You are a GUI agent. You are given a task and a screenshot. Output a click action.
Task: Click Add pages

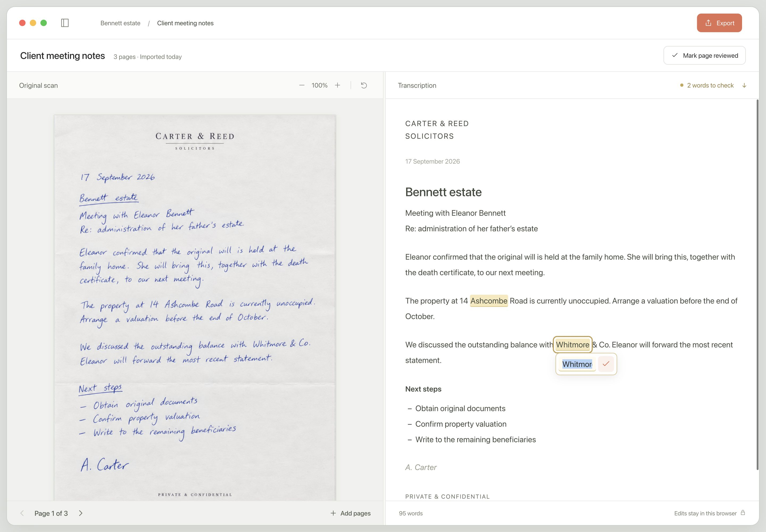[x=350, y=513]
